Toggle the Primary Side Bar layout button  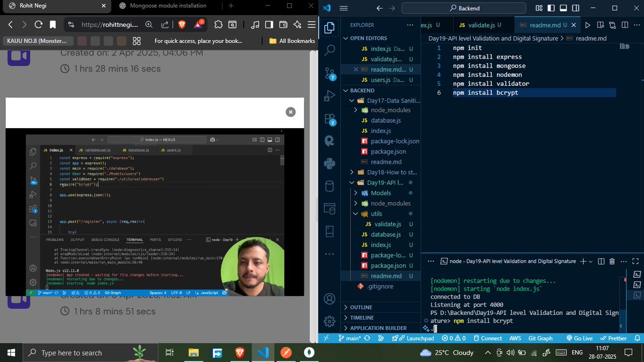[551, 8]
